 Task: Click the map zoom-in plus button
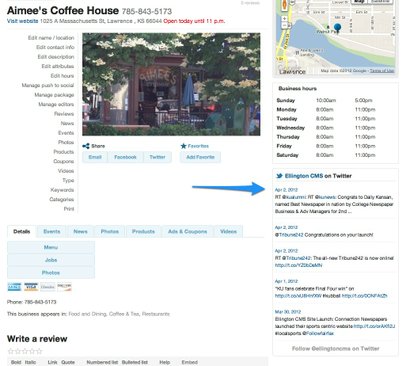click(x=285, y=19)
